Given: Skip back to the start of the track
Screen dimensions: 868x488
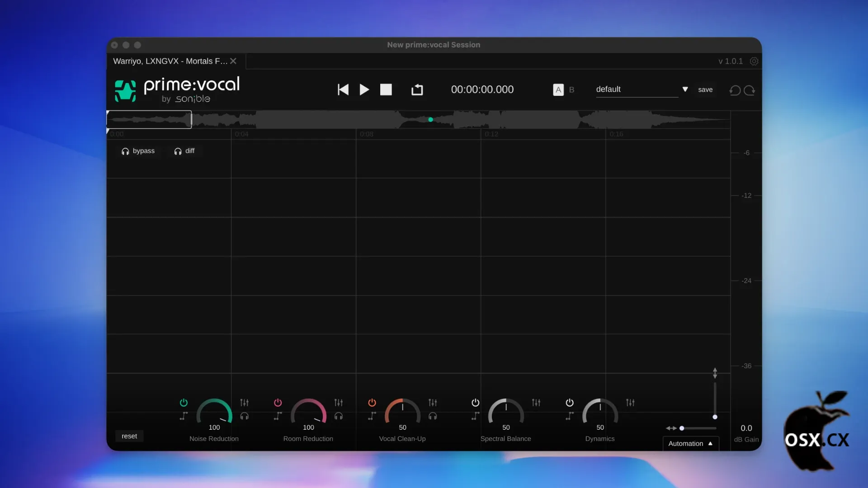Looking at the screenshot, I should click(x=343, y=89).
